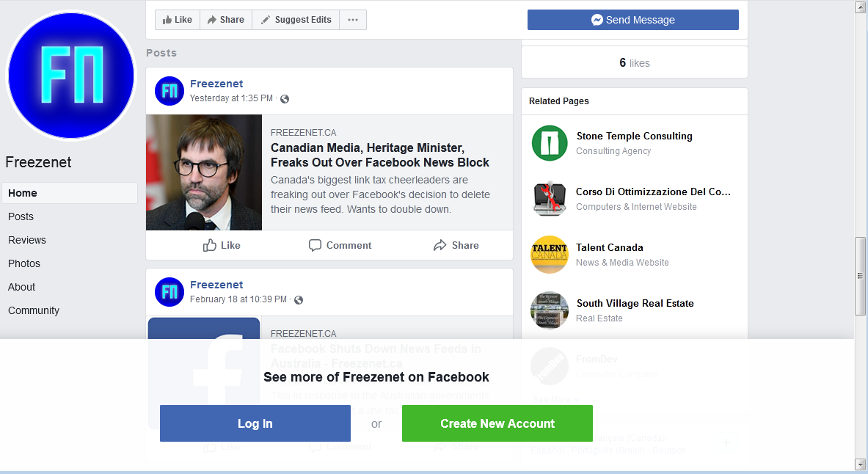
Task: Comment on the Heritage Minister post
Action: [340, 245]
